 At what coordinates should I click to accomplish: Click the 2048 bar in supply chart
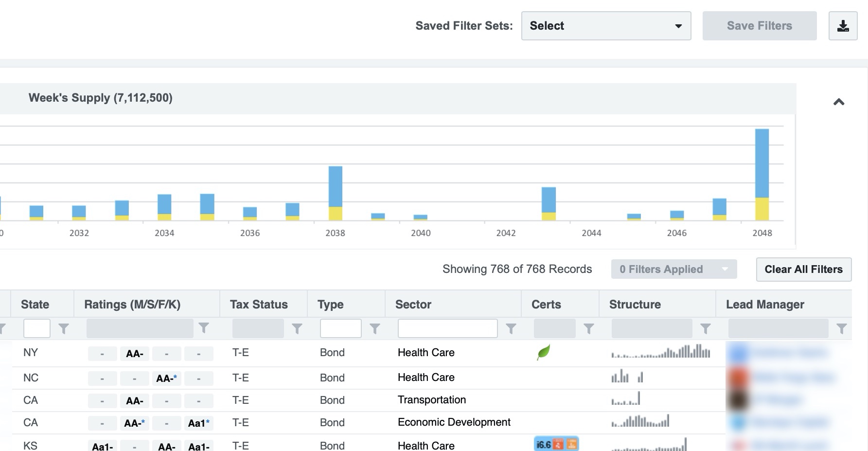coord(762,174)
